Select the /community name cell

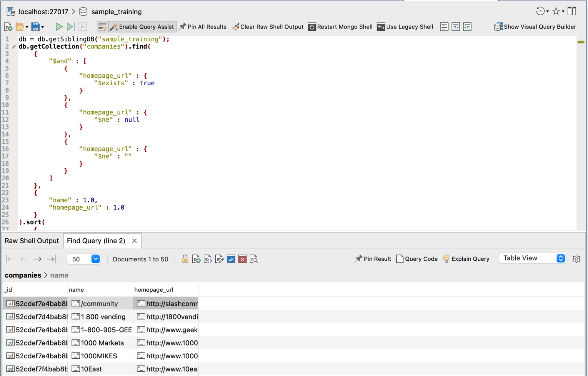point(99,304)
